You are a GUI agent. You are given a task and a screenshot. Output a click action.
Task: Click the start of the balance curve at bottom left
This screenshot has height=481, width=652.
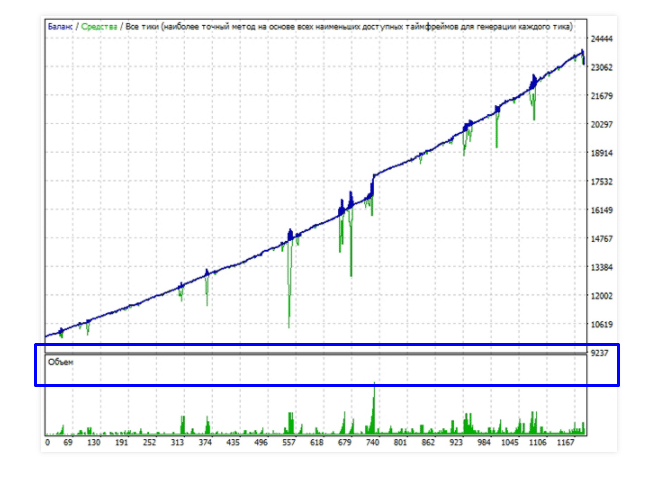point(47,336)
